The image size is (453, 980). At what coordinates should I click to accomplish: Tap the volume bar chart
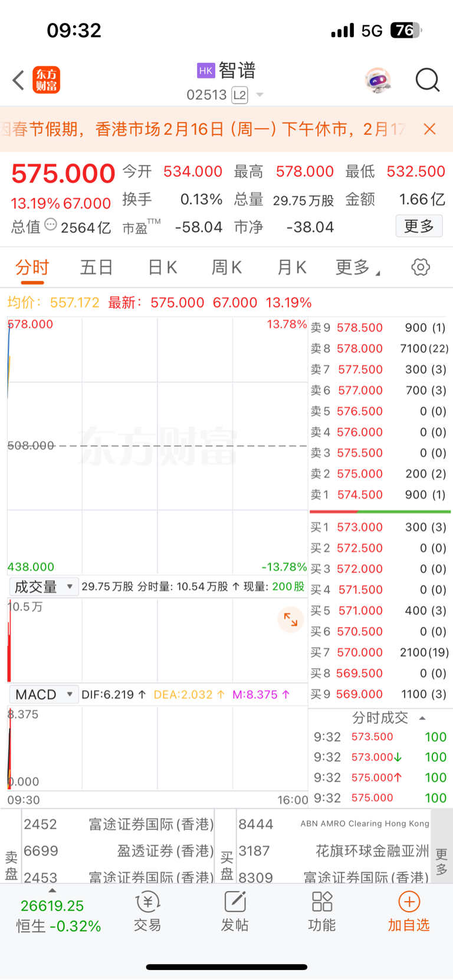pyautogui.click(x=157, y=641)
